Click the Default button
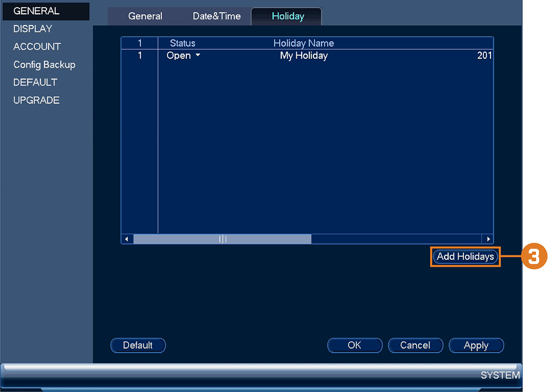 click(138, 345)
